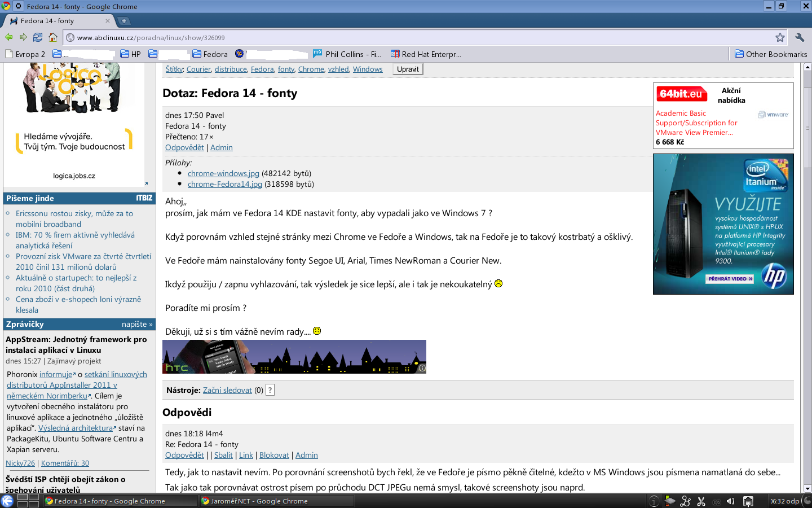Screen dimensions: 812x508
Task: Switch to Jaroměř.NET Chrome window in taskbar
Action: 276,501
